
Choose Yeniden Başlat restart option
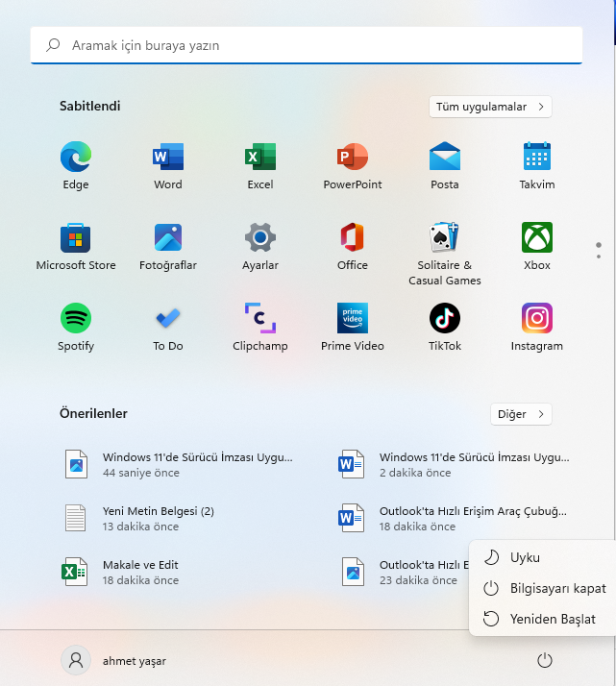coord(543,619)
